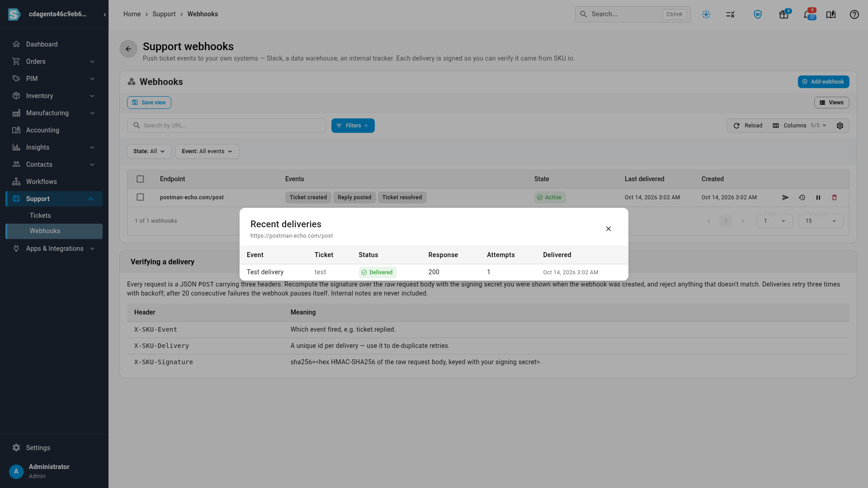Close the Recent deliveries dialog
Viewport: 868px width, 488px height.
[x=609, y=229]
